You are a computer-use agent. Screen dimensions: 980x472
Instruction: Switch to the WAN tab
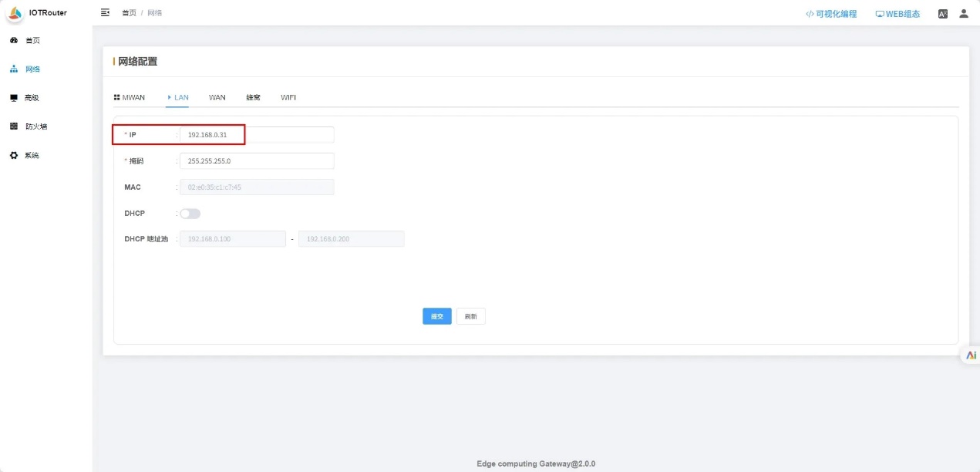(217, 98)
